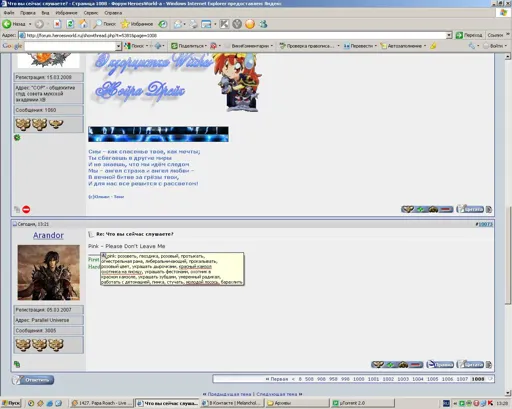The height and width of the screenshot is (409, 512).
Task: Click the Refresh page icon
Action: [x=70, y=24]
